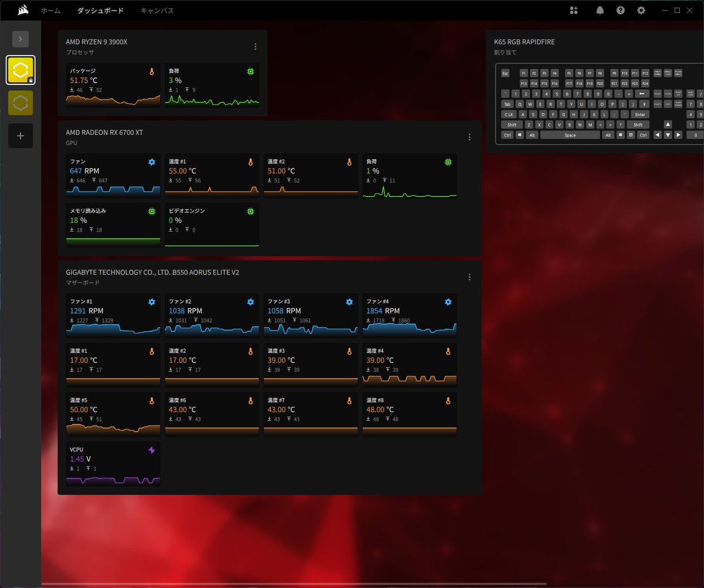Click motherboard 温度 #1 thermometer icon
The width and height of the screenshot is (704, 588).
(151, 351)
